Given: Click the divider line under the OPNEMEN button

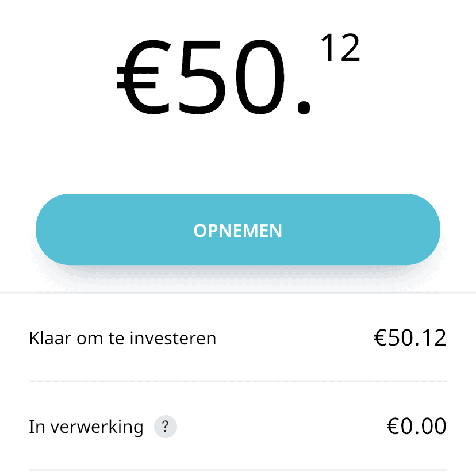Looking at the screenshot, I should (x=238, y=293).
